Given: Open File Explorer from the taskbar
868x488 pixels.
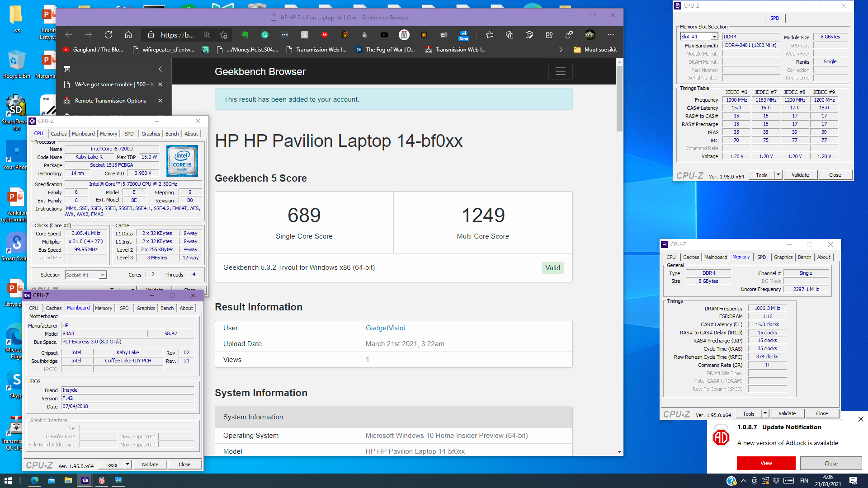Looking at the screenshot, I should click(x=68, y=480).
